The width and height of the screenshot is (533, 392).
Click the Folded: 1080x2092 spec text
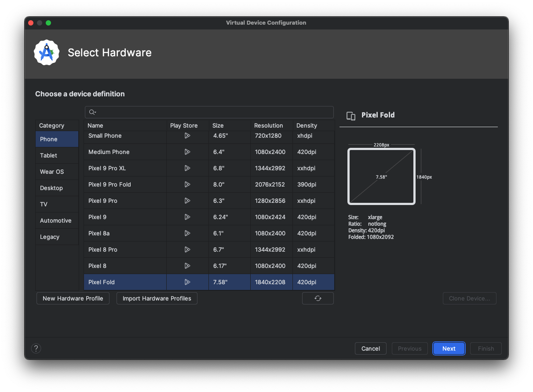[371, 237]
